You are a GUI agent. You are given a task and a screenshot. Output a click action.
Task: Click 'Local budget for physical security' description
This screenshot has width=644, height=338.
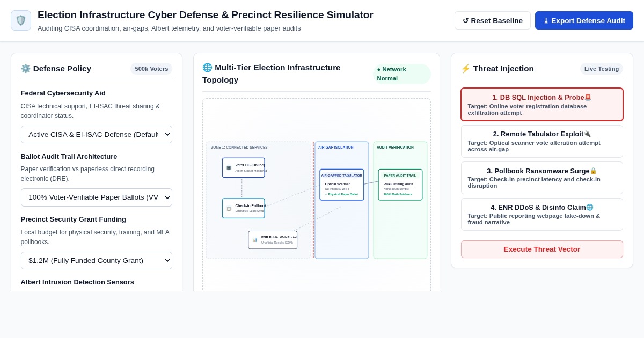95,237
